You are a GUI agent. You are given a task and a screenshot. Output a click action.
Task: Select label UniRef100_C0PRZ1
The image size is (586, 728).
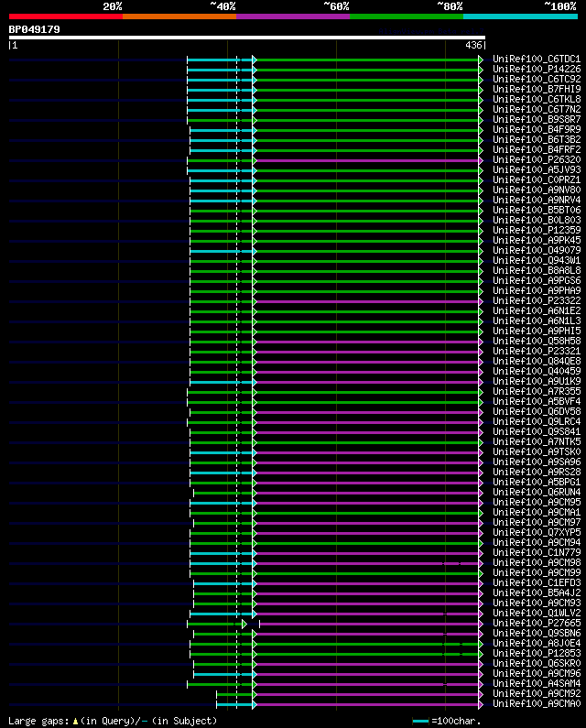pos(537,180)
